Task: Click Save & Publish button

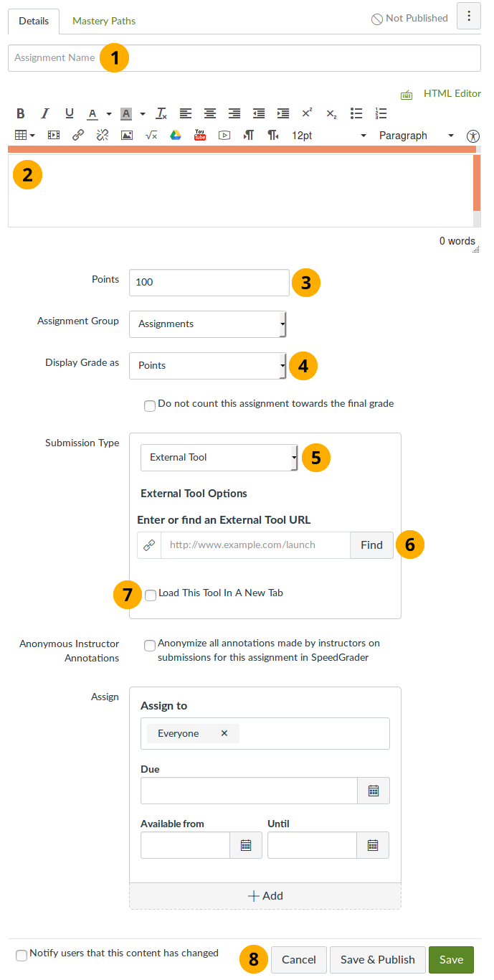Action: [x=377, y=959]
